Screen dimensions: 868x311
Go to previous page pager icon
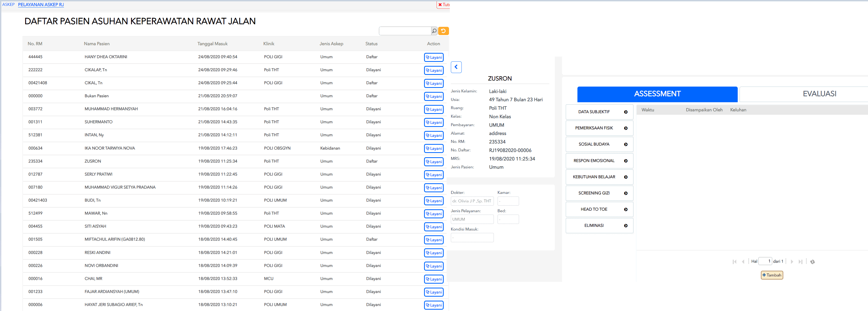pyautogui.click(x=743, y=262)
